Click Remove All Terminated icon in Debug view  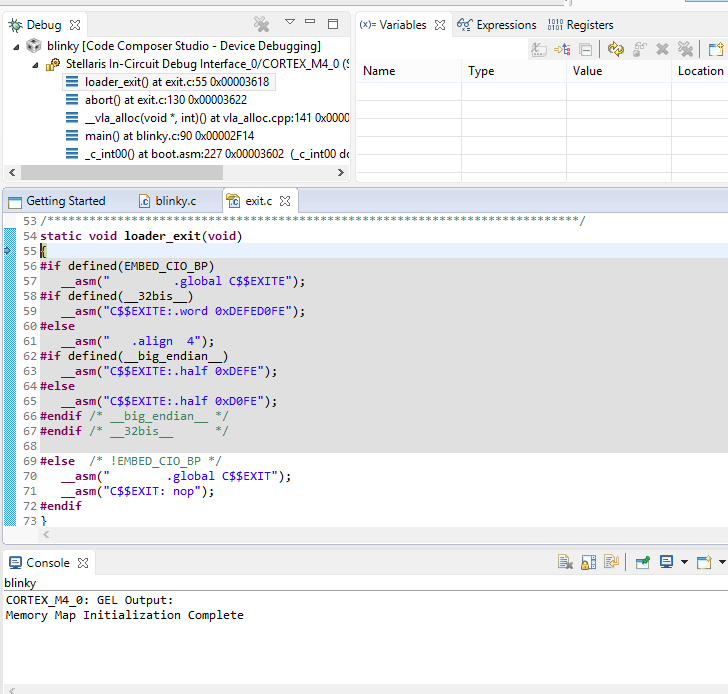tap(261, 24)
